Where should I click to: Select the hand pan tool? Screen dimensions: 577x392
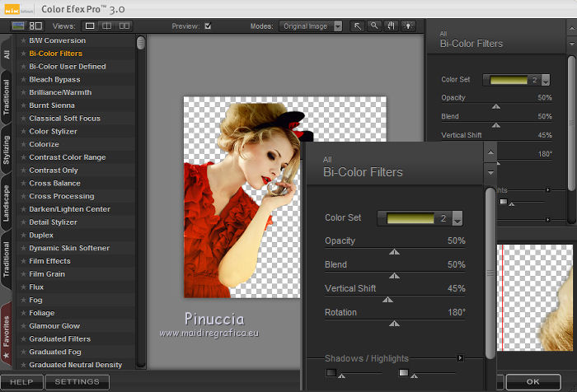(391, 26)
